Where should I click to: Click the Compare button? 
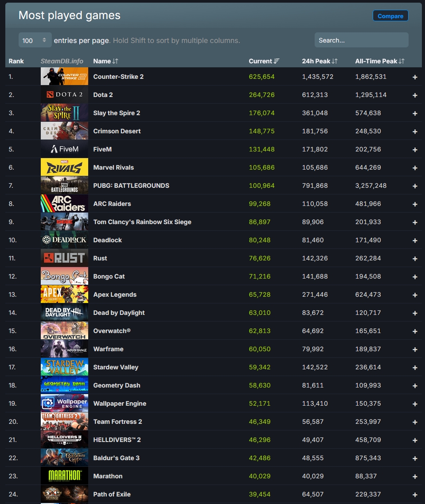click(390, 16)
